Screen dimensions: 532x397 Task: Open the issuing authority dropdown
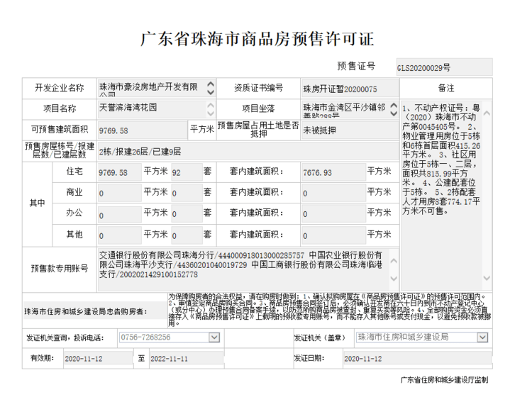click(x=484, y=337)
